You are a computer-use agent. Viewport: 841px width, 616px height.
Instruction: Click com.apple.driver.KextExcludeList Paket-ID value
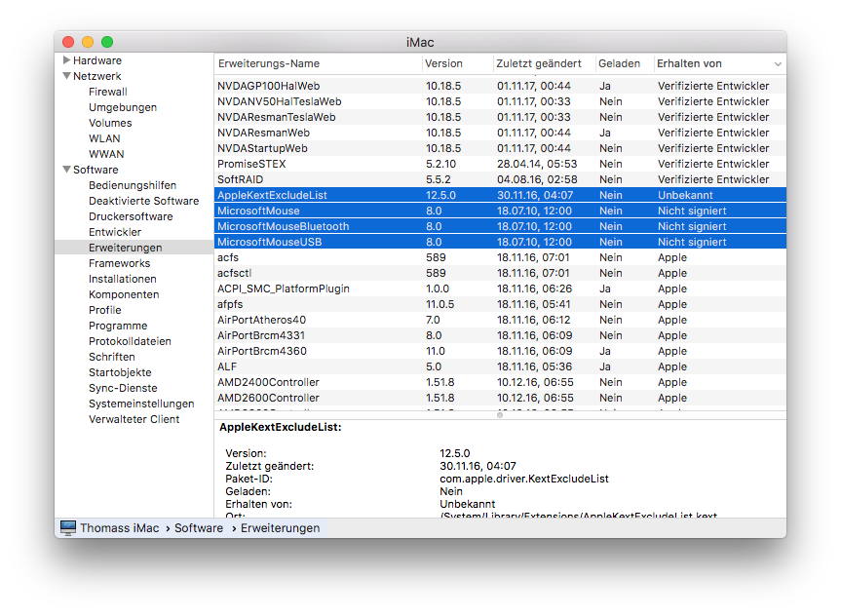pyautogui.click(x=524, y=479)
